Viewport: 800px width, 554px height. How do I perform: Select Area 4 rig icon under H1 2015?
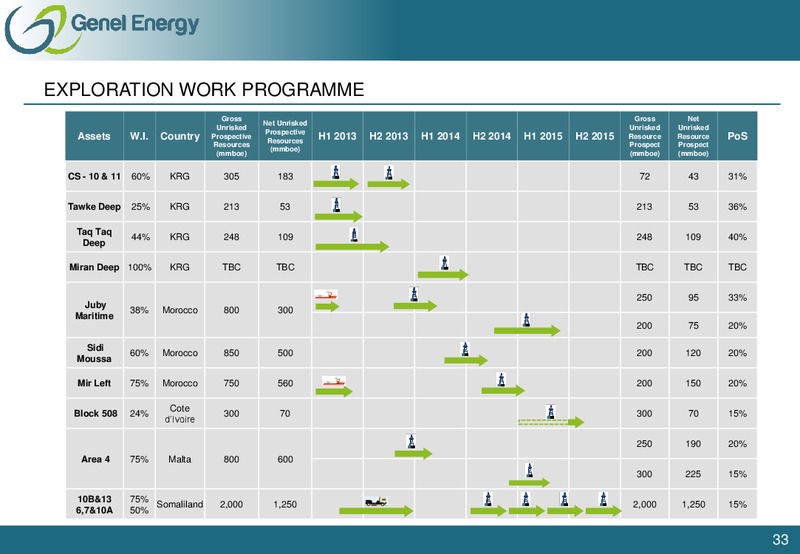pyautogui.click(x=530, y=470)
